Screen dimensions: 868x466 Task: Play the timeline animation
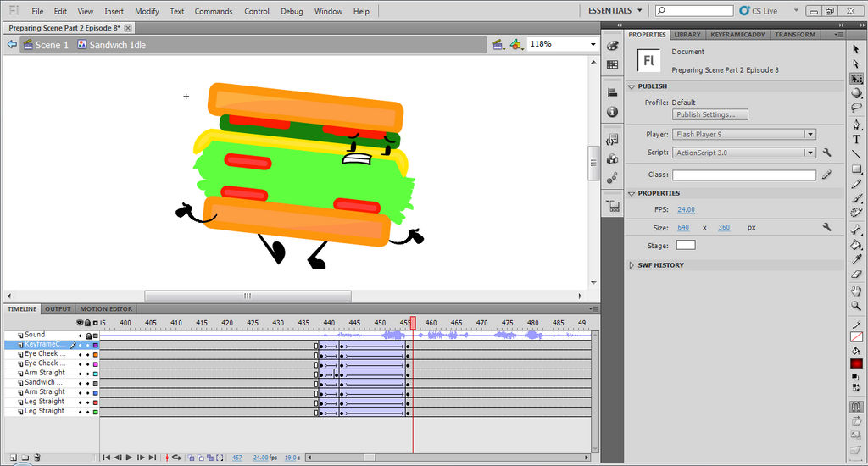[129, 458]
